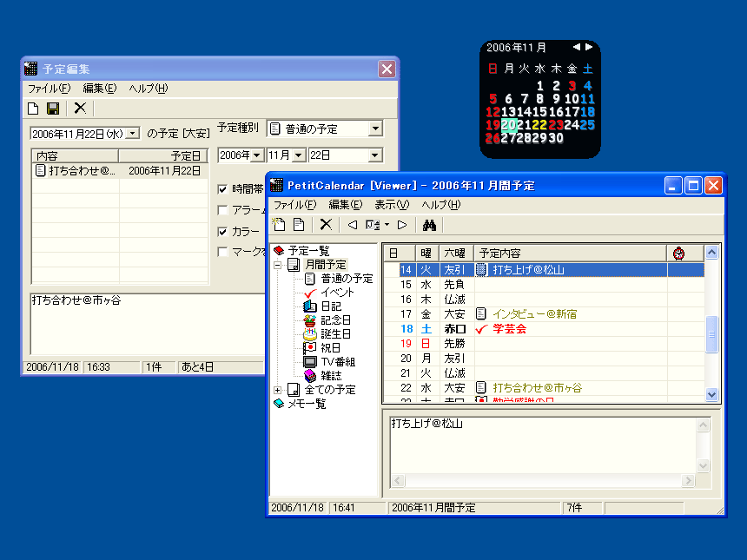
Task: Open ファイル menu in PetitCalendar Viewer
Action: click(x=294, y=205)
